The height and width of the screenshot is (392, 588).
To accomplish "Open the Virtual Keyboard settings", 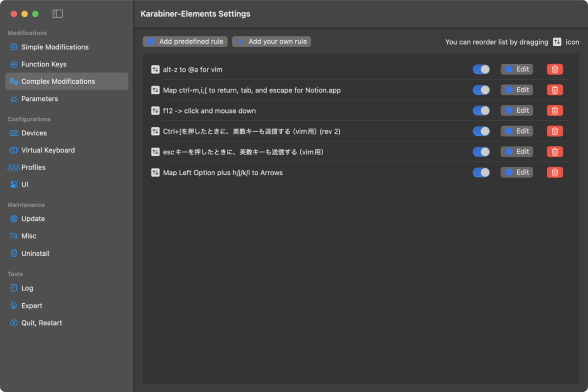I will [x=67, y=150].
